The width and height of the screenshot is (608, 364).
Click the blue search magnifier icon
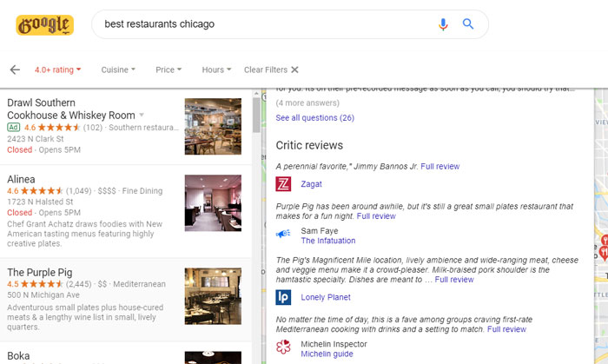click(468, 24)
